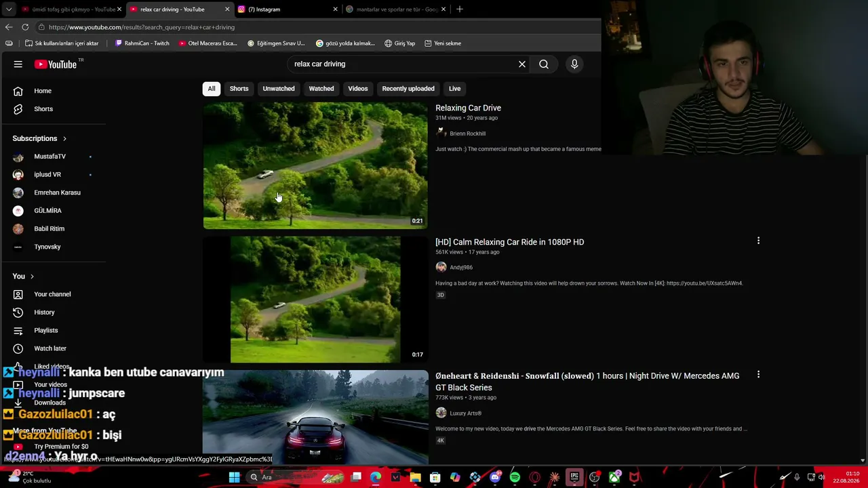Go to YouTube home via logo
The height and width of the screenshot is (488, 868).
(x=56, y=64)
